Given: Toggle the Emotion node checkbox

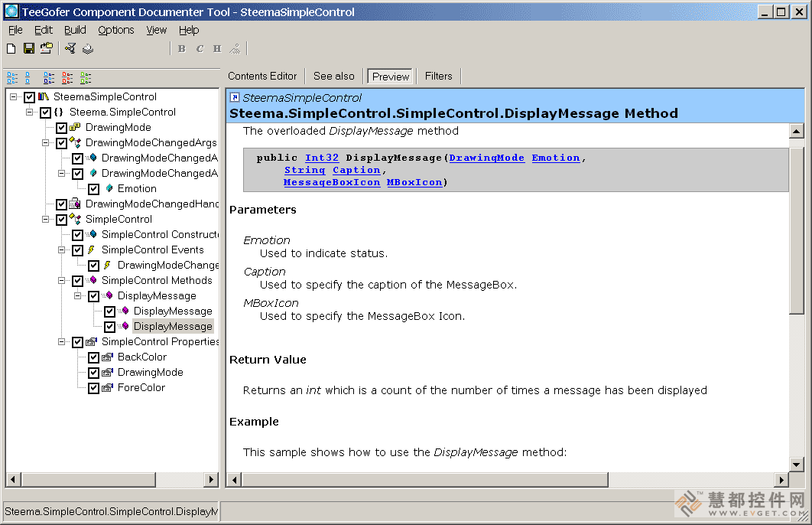Looking at the screenshot, I should pos(94,188).
